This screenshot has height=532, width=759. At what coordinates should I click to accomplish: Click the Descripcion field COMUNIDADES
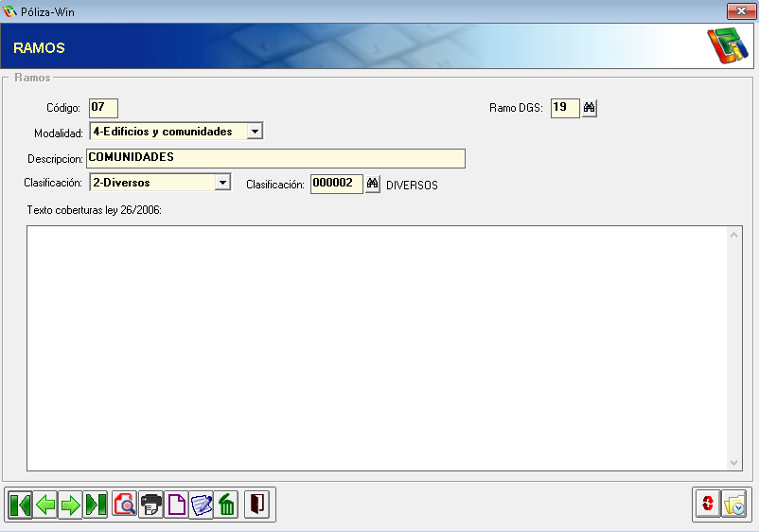[276, 158]
